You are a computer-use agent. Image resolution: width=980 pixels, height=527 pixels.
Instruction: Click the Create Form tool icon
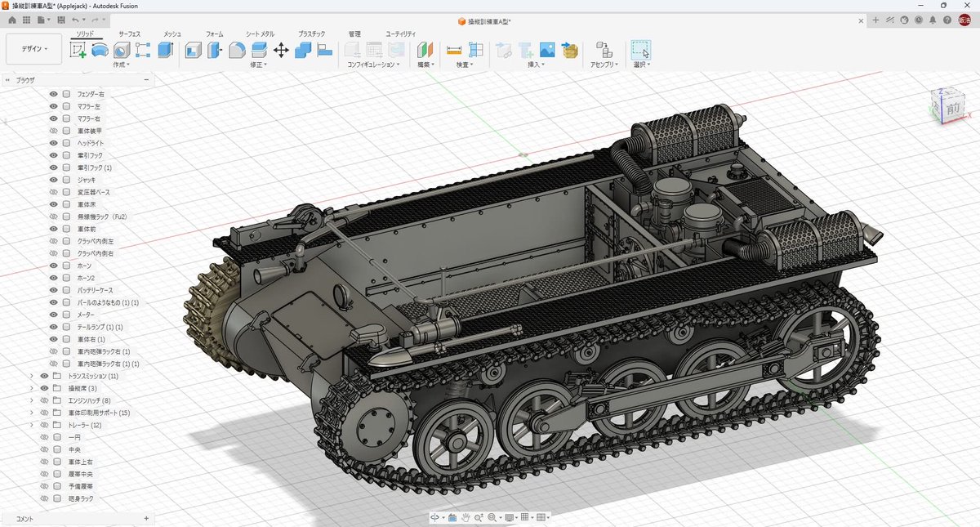100,51
